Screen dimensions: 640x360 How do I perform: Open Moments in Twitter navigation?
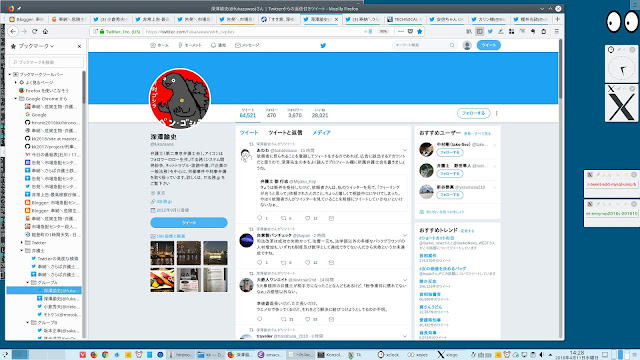pos(190,45)
